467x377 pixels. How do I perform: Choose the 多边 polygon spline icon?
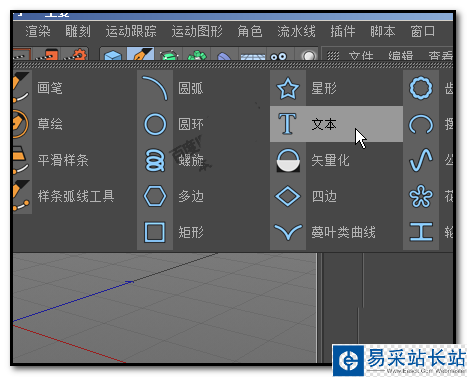(x=155, y=196)
